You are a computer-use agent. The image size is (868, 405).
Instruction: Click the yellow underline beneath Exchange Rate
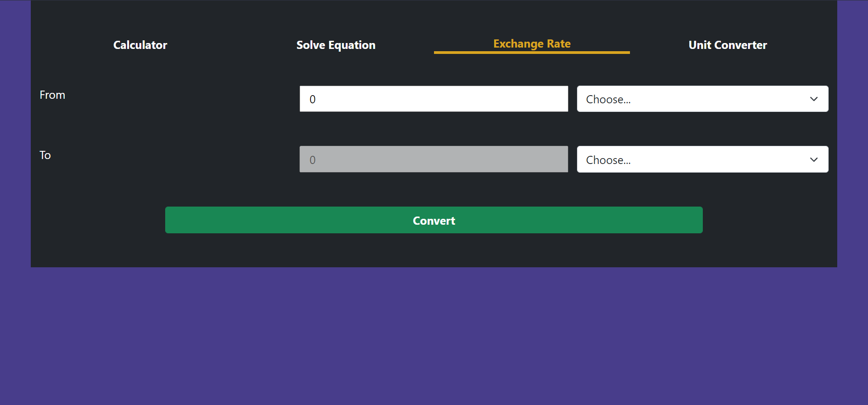(x=532, y=53)
